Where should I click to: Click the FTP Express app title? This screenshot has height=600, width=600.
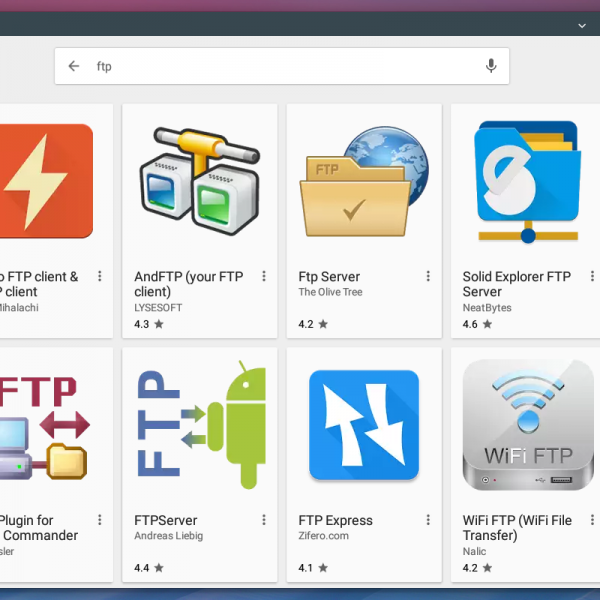[335, 520]
